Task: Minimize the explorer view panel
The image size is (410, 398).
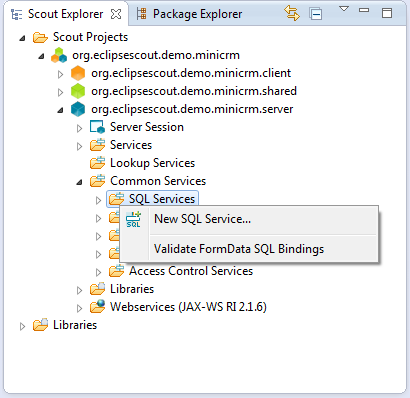Action: [364, 10]
